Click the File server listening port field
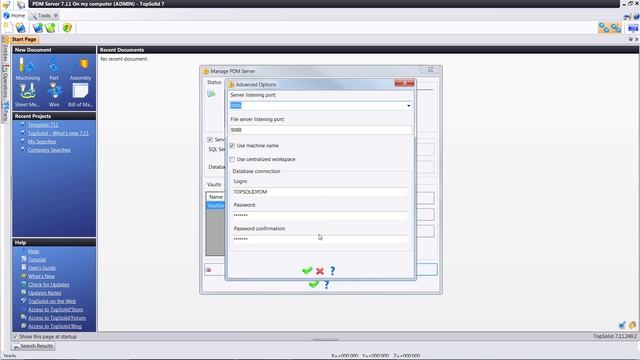The image size is (640, 360). coord(320,130)
